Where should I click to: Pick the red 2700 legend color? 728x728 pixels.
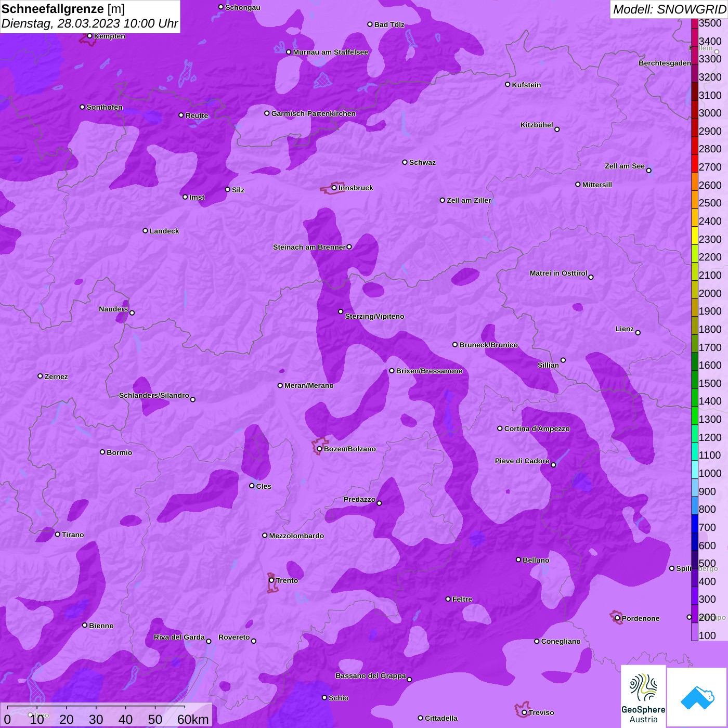coord(695,163)
